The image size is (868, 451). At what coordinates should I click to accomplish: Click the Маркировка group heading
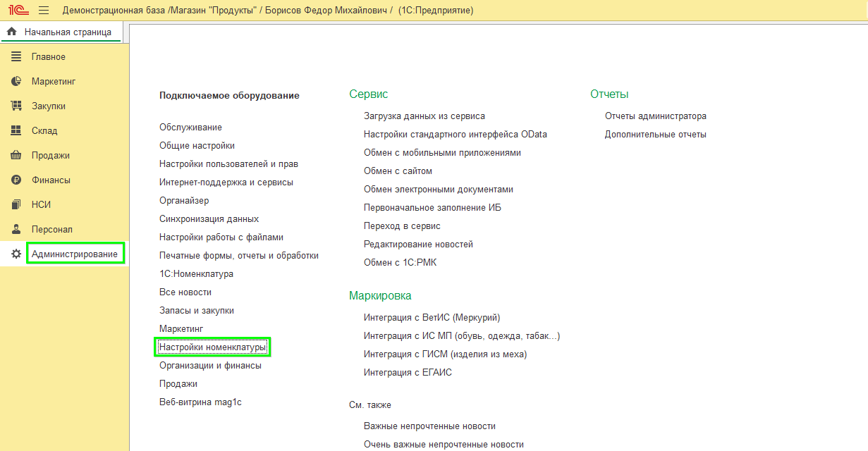point(380,295)
